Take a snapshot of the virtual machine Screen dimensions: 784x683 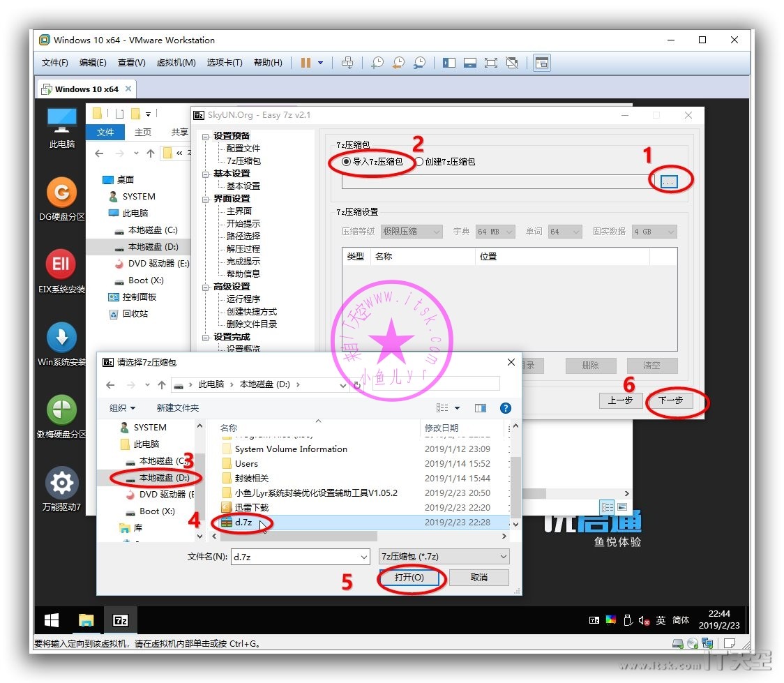coord(377,63)
